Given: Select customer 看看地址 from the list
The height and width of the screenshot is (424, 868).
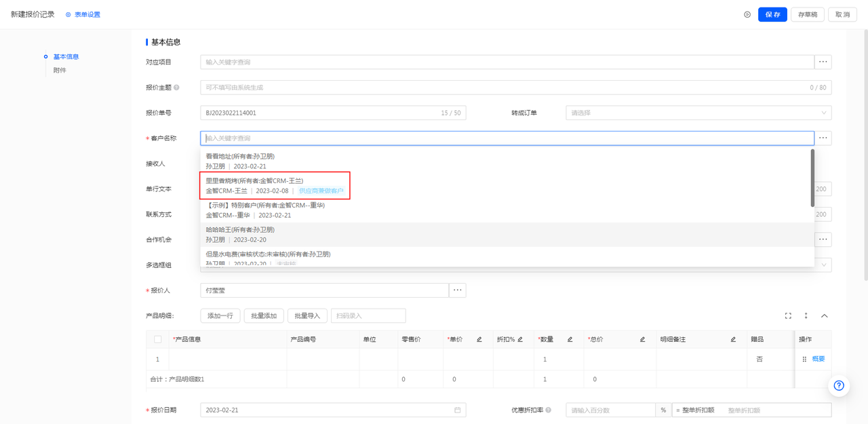Looking at the screenshot, I should [x=507, y=161].
